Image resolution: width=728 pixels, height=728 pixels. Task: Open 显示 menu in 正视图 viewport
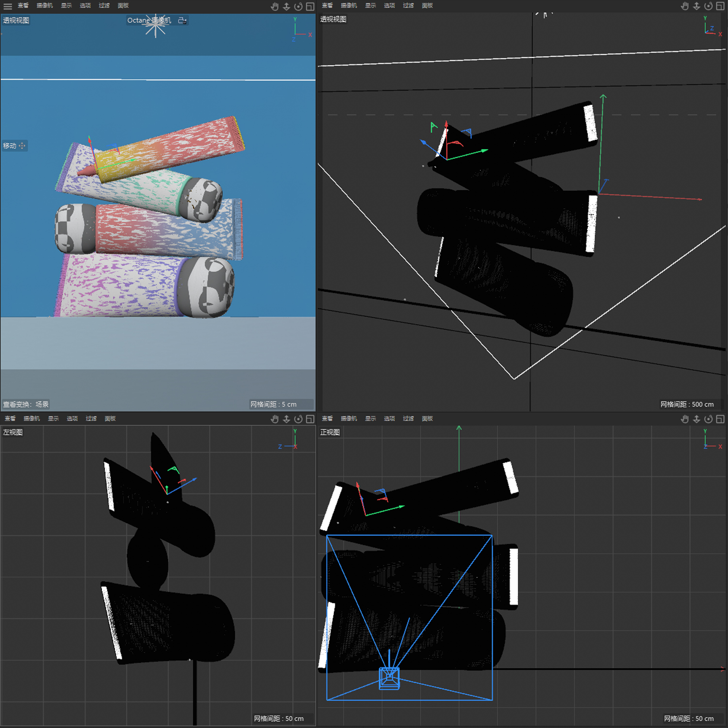(371, 419)
